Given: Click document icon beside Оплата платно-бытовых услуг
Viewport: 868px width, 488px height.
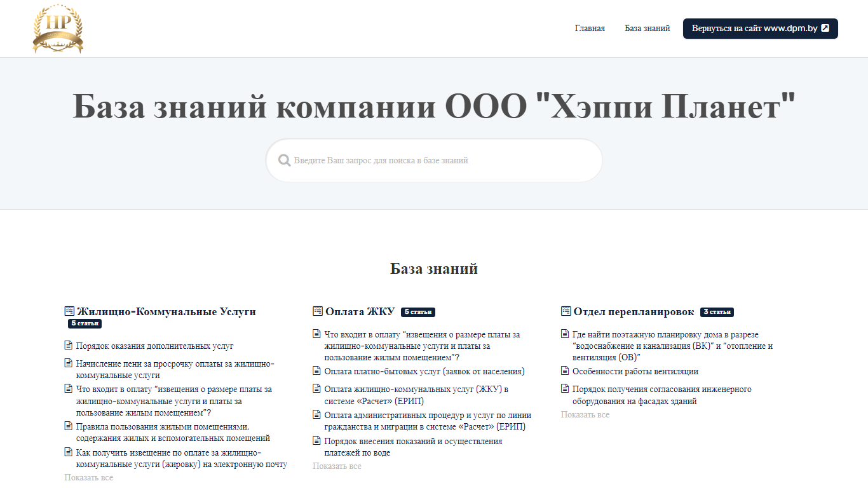Looking at the screenshot, I should [316, 371].
